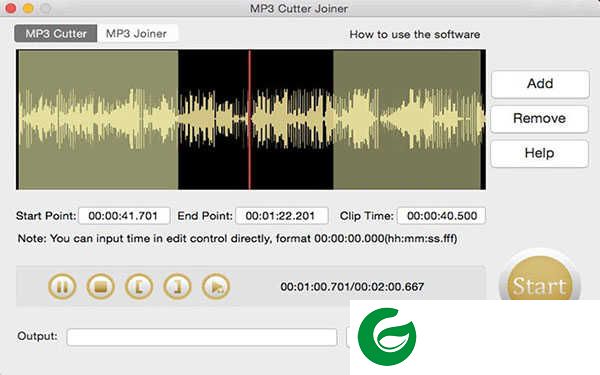Image resolution: width=600 pixels, height=375 pixels.
Task: Switch to the MP3 Cutter tab
Action: tap(56, 34)
